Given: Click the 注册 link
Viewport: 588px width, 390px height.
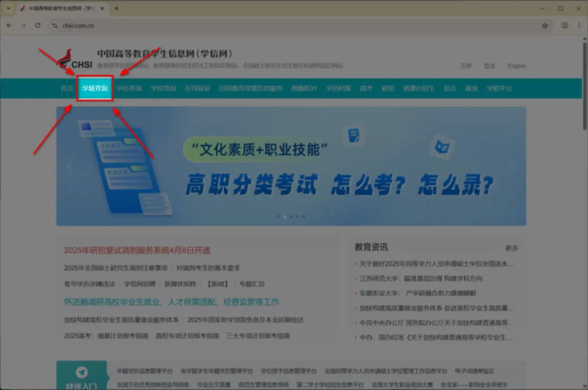Looking at the screenshot, I should [465, 65].
